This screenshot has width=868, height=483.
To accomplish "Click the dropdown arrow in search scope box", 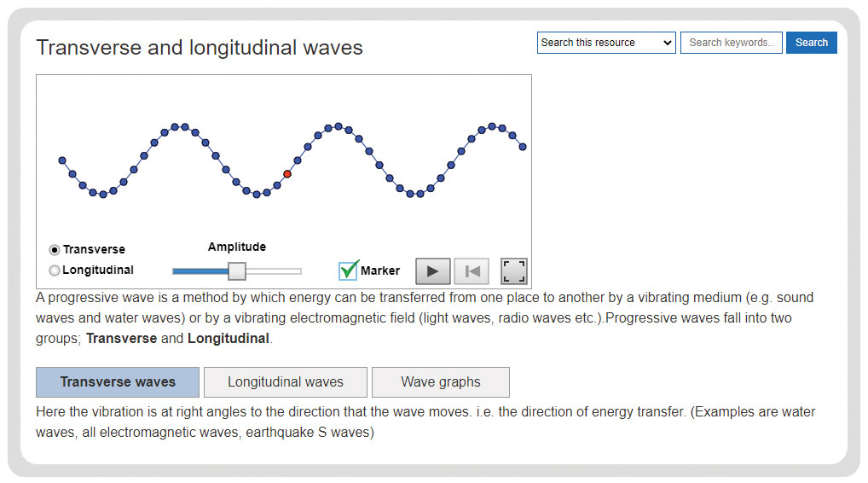I will (x=667, y=43).
